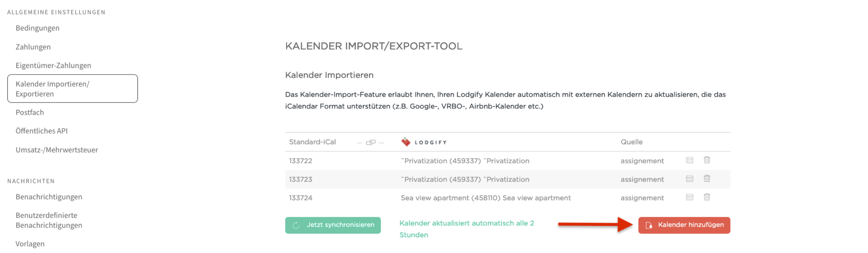This screenshot has height=253, width=868.
Task: Click the trash icon for row 133724
Action: pos(707,197)
